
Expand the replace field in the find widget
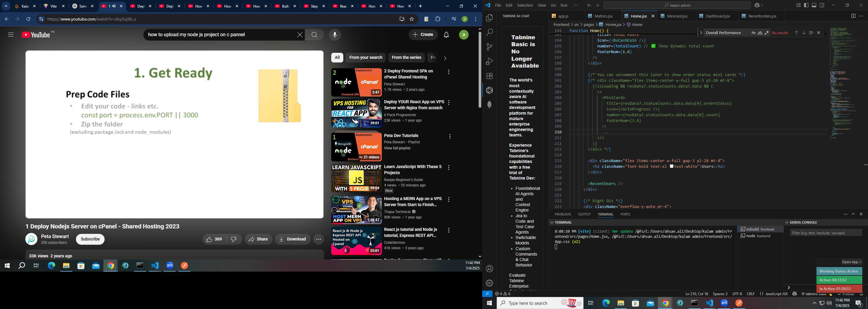click(701, 33)
